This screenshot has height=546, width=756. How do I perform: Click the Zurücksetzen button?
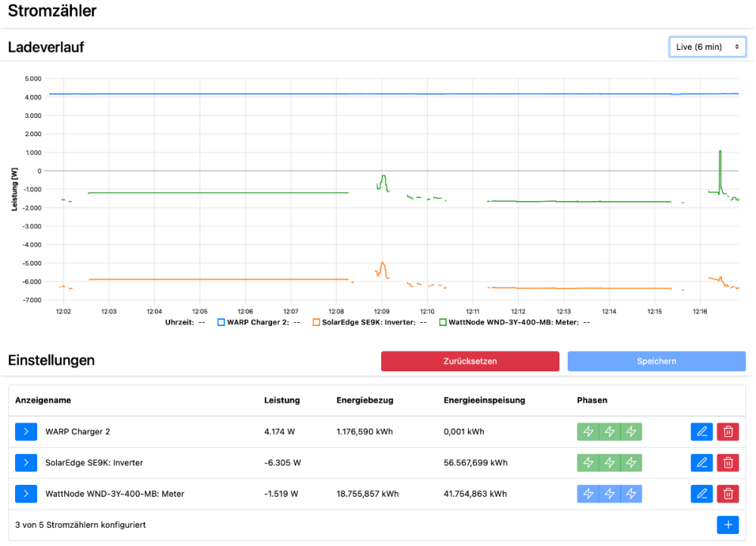tap(469, 361)
